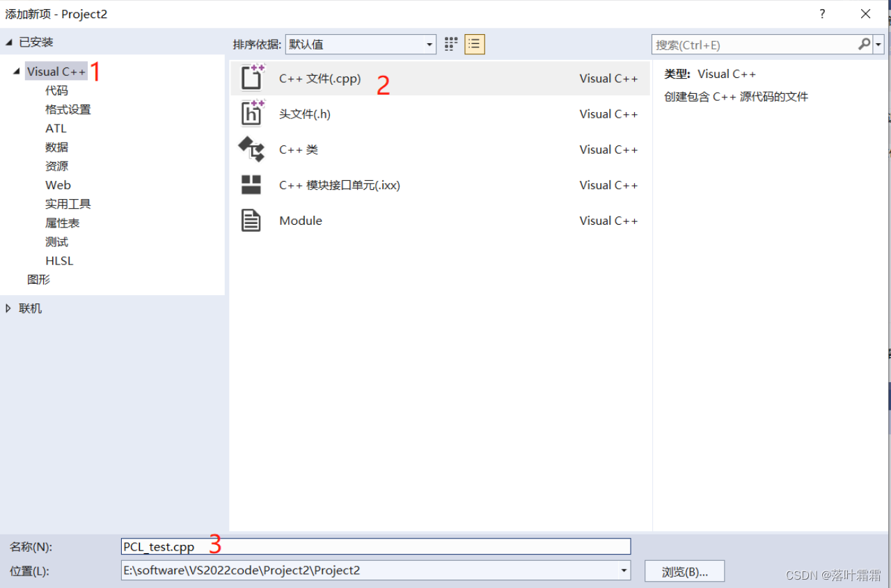Screen dimensions: 891x588
Task: Select the HLSL category
Action: click(x=59, y=261)
